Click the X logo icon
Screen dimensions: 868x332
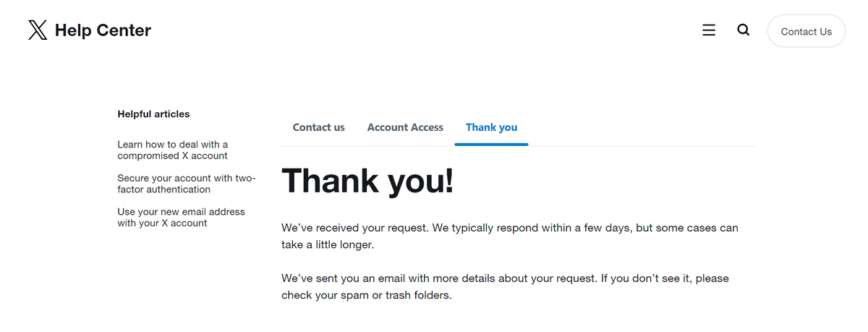[38, 30]
